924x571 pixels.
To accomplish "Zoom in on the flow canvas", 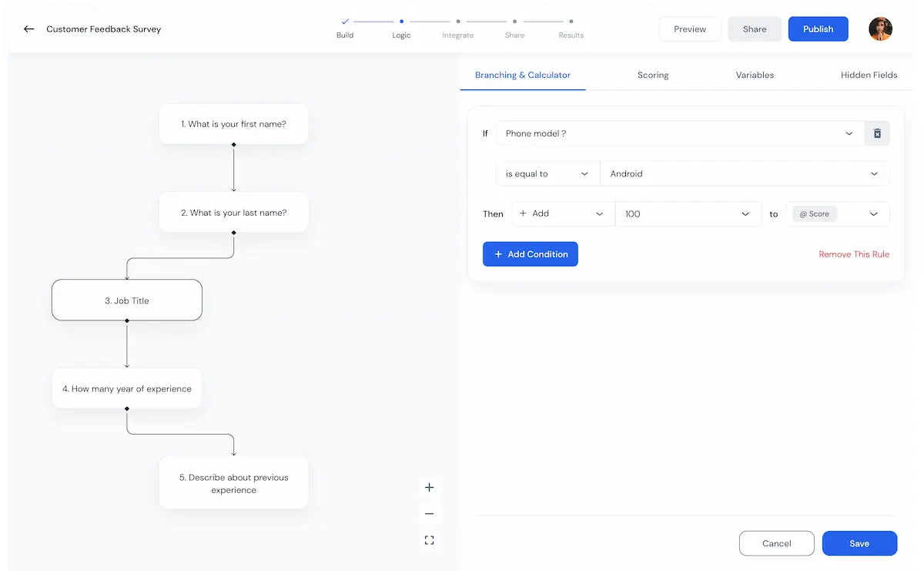I will pos(430,487).
